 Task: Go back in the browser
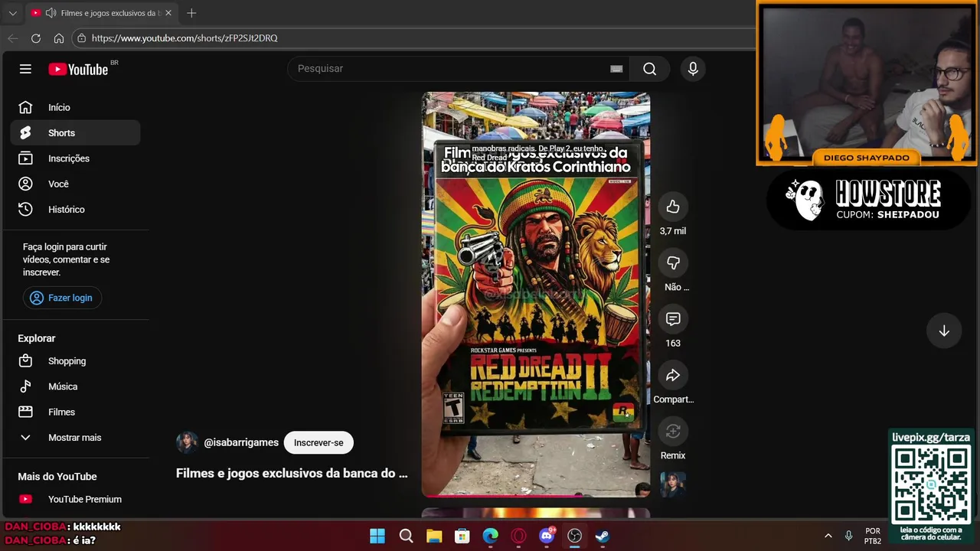pyautogui.click(x=12, y=38)
